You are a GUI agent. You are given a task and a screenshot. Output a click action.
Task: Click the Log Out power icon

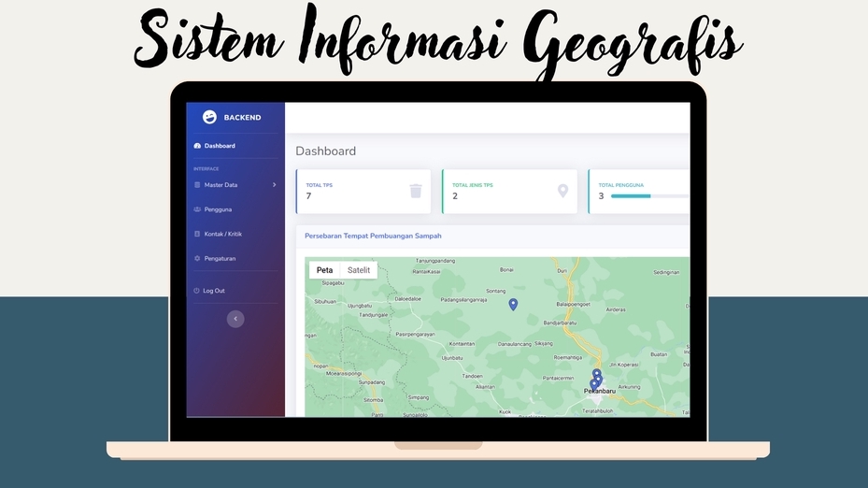[196, 290]
